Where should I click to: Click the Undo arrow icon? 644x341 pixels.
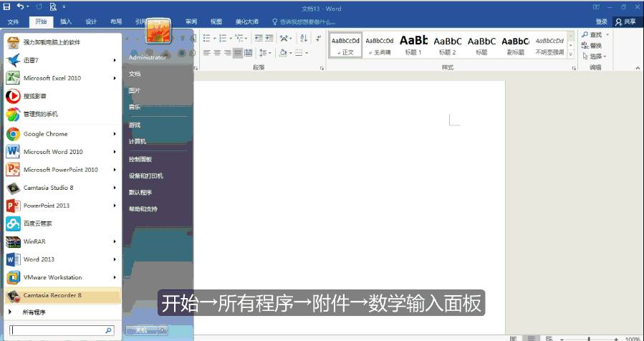pyautogui.click(x=20, y=6)
